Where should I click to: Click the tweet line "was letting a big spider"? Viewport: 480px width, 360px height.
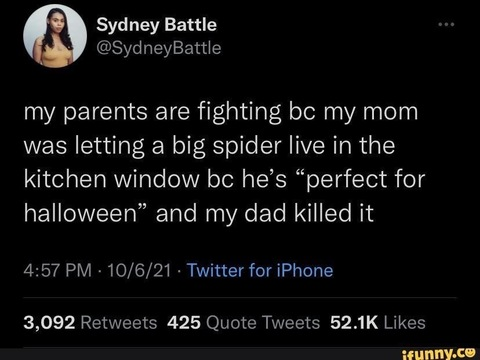pyautogui.click(x=209, y=146)
